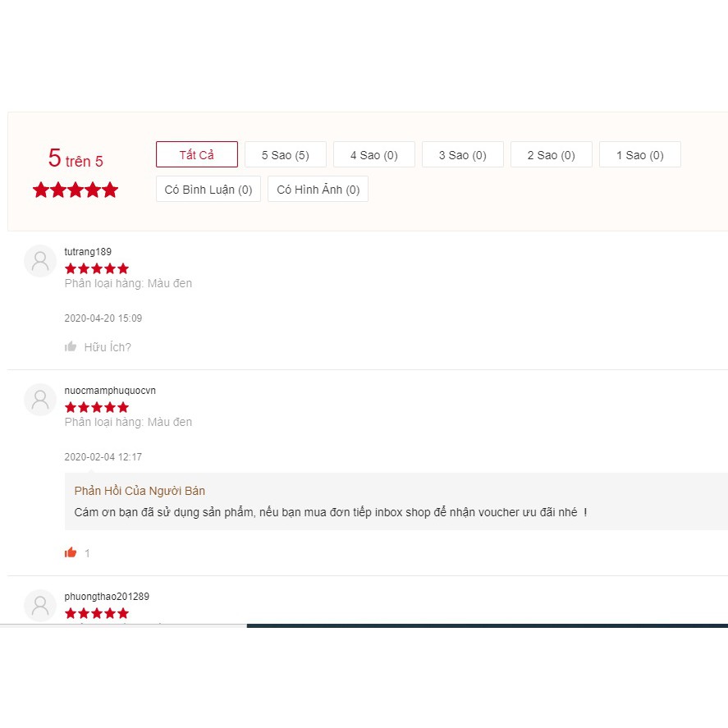
Task: Filter reviews by "4 Sao (0)"
Action: (x=374, y=155)
